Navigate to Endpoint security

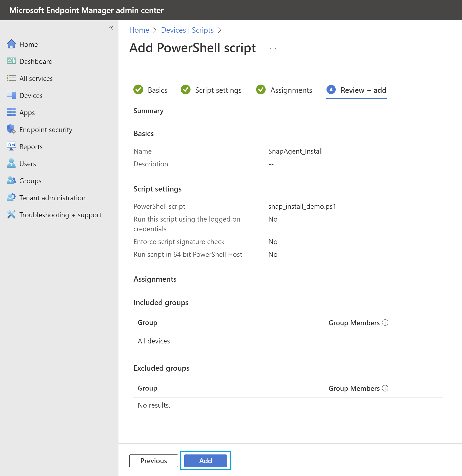[46, 129]
